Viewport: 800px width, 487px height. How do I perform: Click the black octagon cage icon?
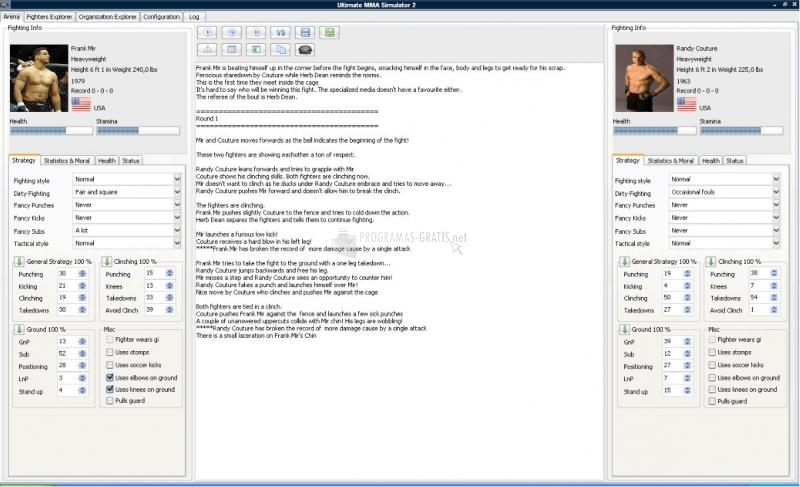coord(305,49)
